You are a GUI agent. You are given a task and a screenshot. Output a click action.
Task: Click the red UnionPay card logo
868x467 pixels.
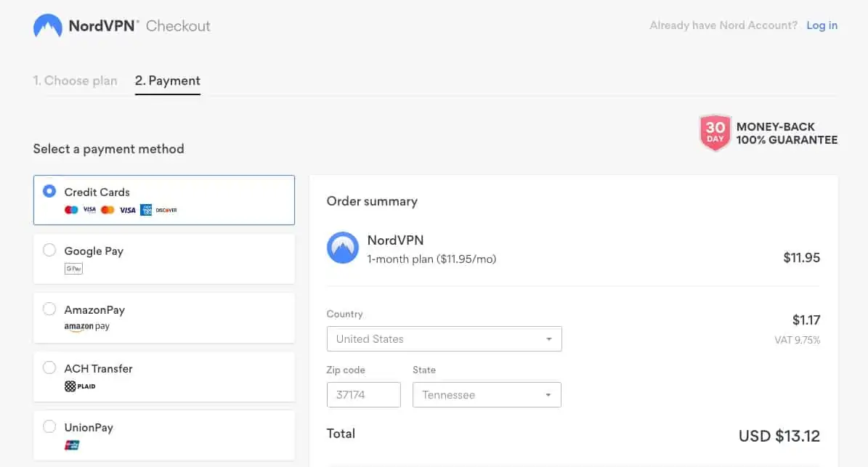(x=72, y=445)
